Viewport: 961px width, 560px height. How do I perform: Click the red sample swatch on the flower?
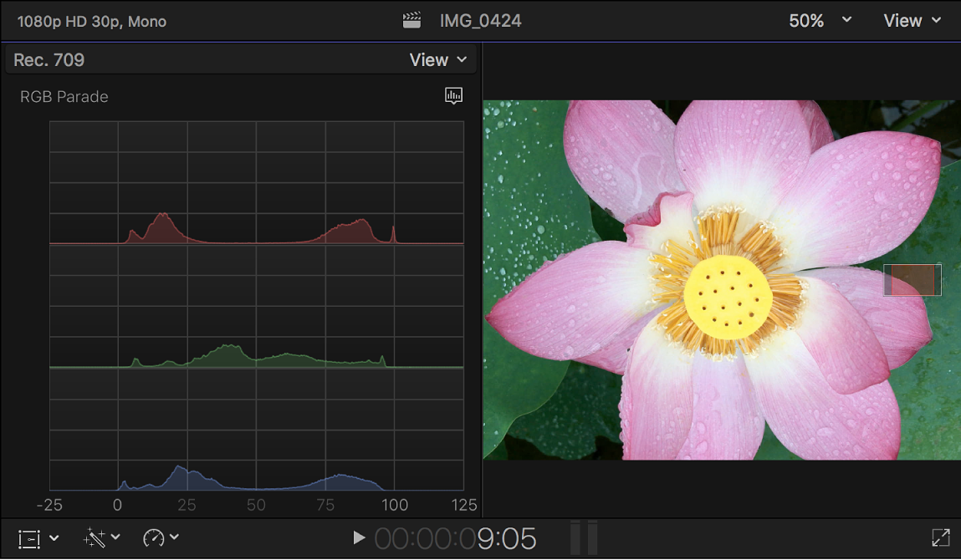point(912,280)
